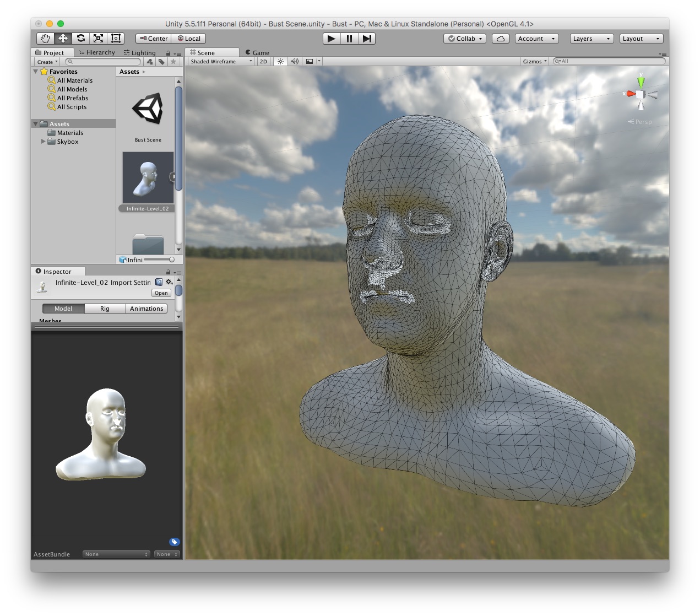Choose the Scale tool
This screenshot has width=700, height=616.
tap(98, 38)
